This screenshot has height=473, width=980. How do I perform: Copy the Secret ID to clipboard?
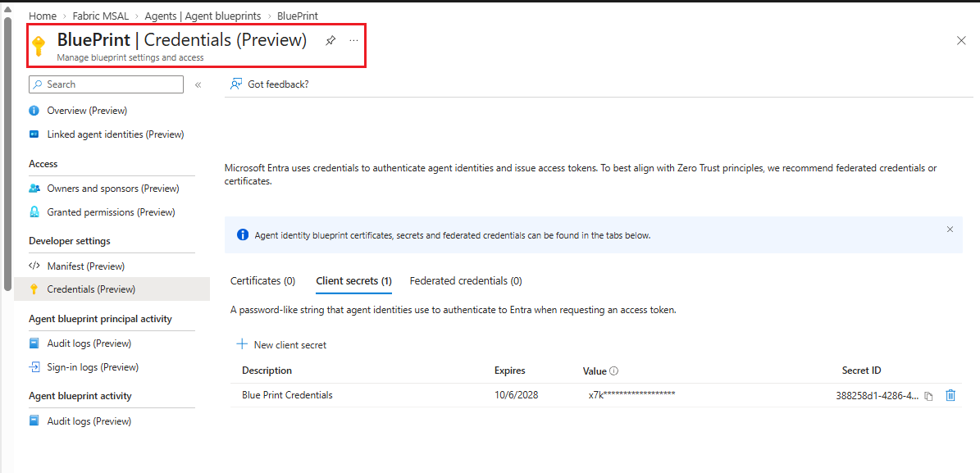(929, 396)
